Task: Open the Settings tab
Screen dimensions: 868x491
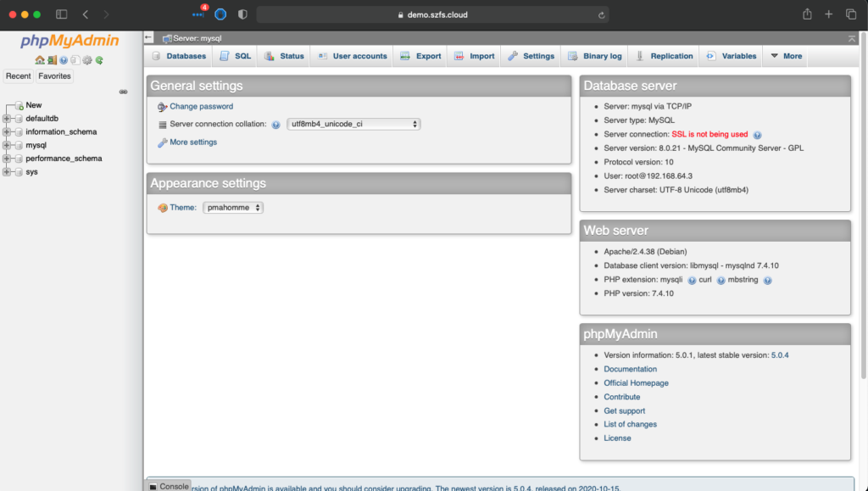Action: point(531,56)
